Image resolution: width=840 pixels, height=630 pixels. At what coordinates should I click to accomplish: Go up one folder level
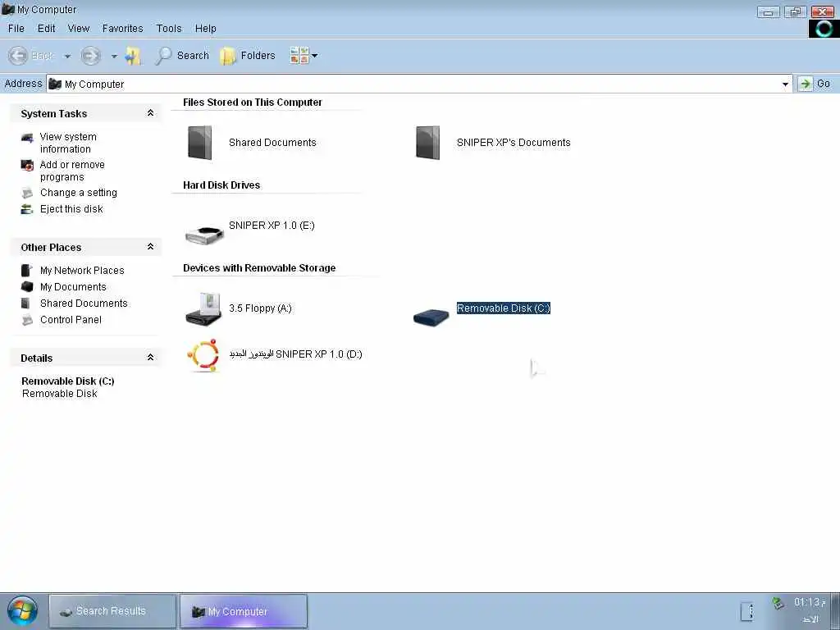pyautogui.click(x=133, y=56)
